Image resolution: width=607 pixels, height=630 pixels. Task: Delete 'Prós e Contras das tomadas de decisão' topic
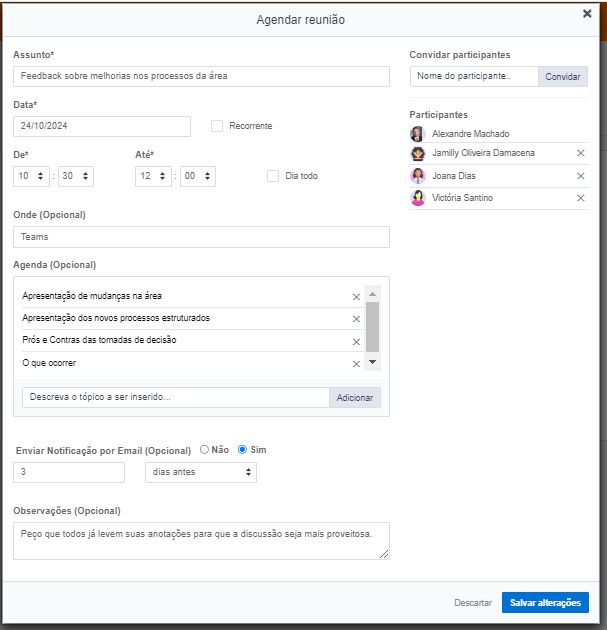tap(356, 342)
